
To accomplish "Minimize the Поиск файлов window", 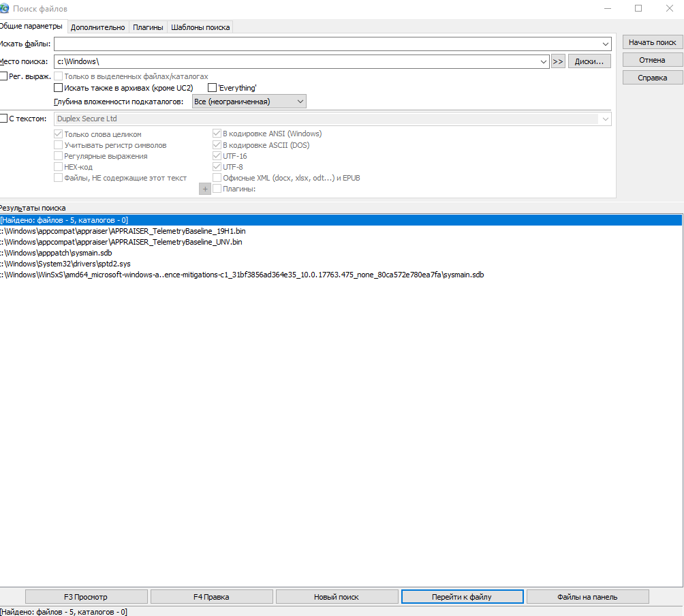I will (608, 8).
